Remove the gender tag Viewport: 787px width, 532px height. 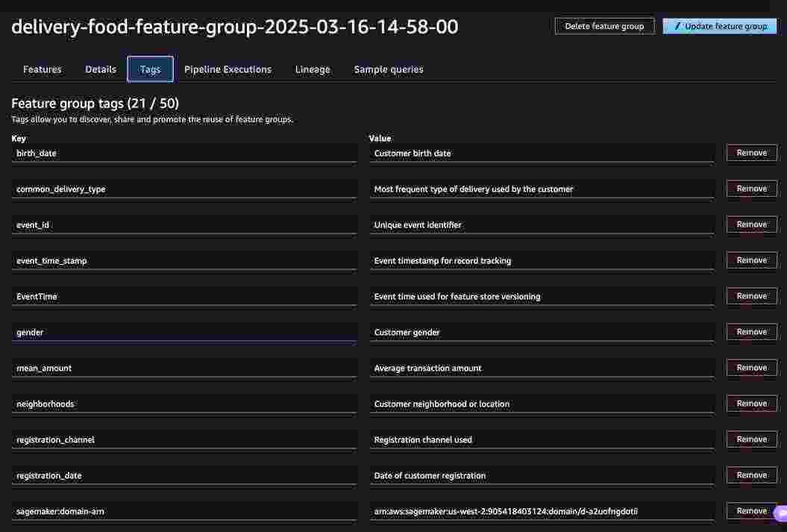coord(751,332)
